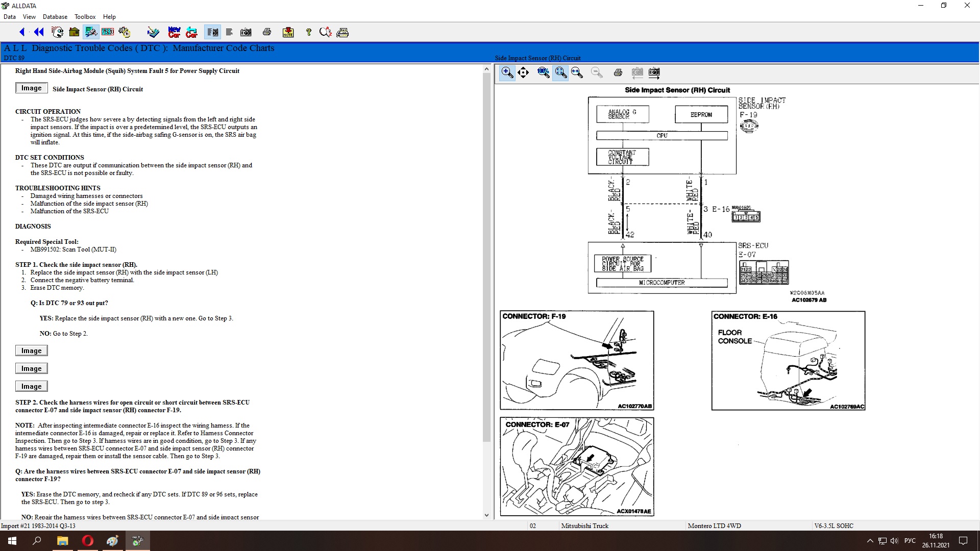Click the fit-width zoom icon
The height and width of the screenshot is (551, 980).
tap(577, 72)
